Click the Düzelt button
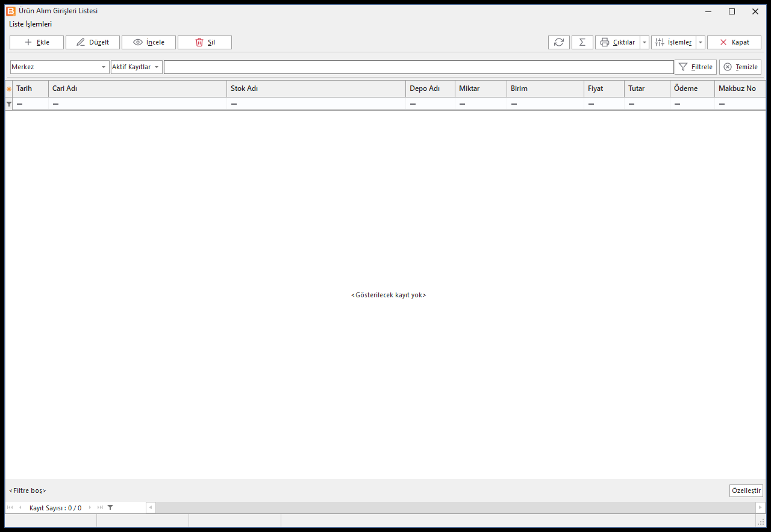Image resolution: width=771 pixels, height=532 pixels. click(93, 42)
